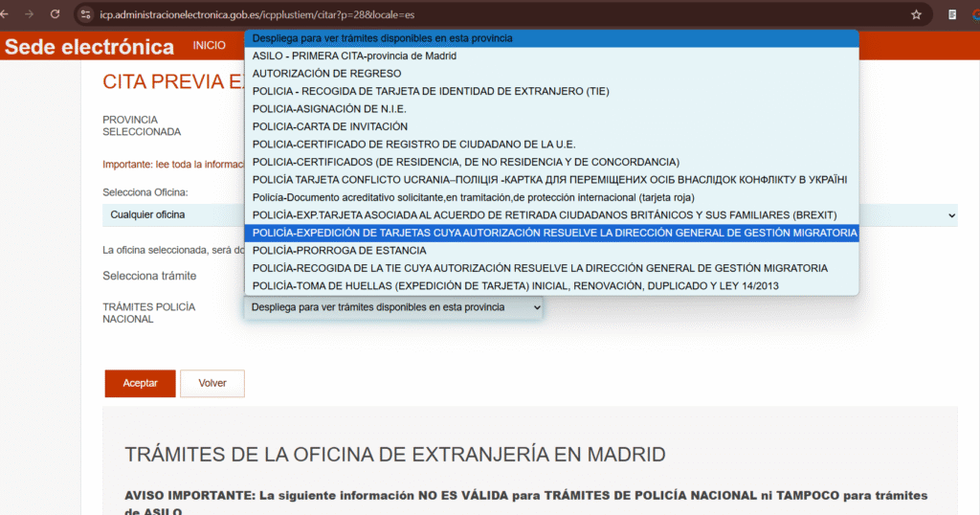This screenshot has height=515, width=980.
Task: Click the browser back arrow
Action: (8, 14)
